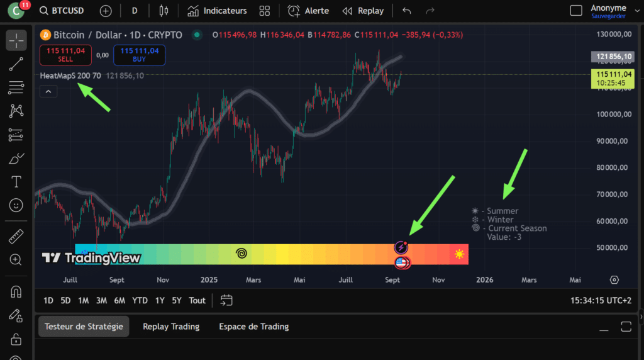Set range to 3M
This screenshot has height=360, width=644.
tap(101, 300)
